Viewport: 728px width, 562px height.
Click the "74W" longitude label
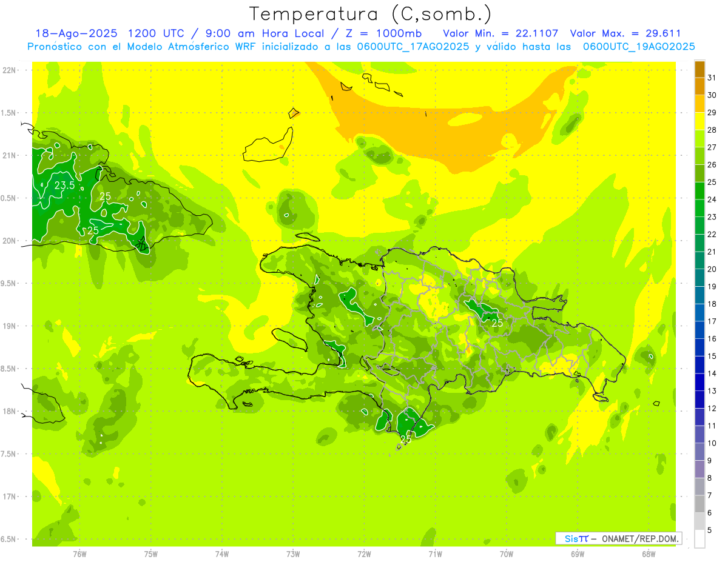coord(222,554)
